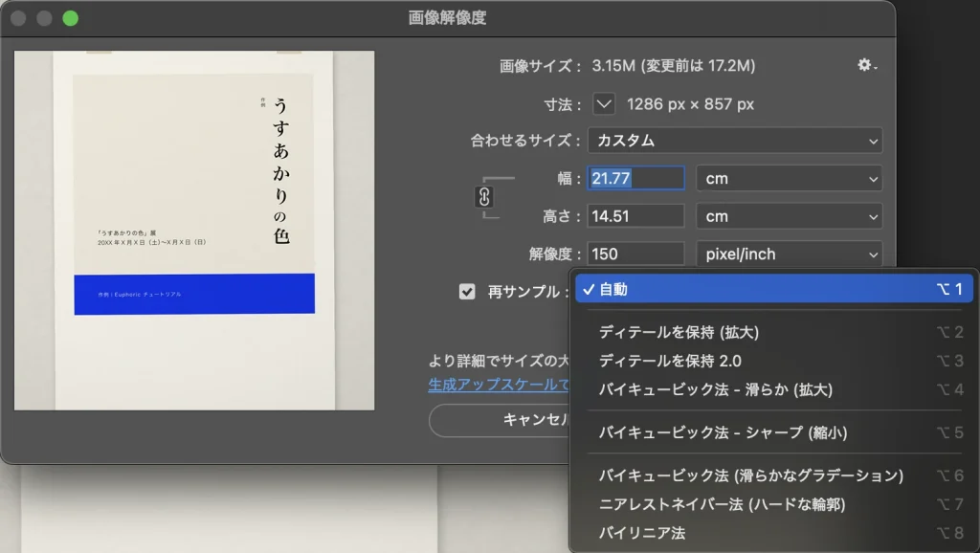This screenshot has height=553, width=980.
Task: Open the gear settings menu
Action: pyautogui.click(x=867, y=65)
